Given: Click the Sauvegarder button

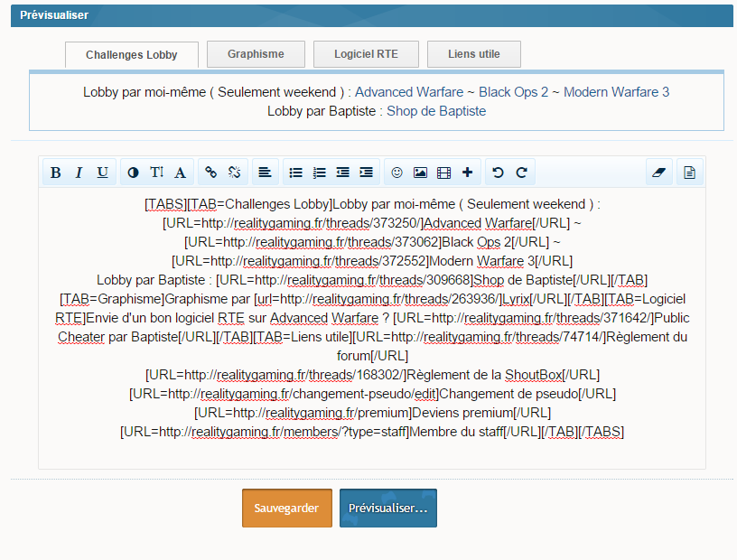Looking at the screenshot, I should point(287,508).
